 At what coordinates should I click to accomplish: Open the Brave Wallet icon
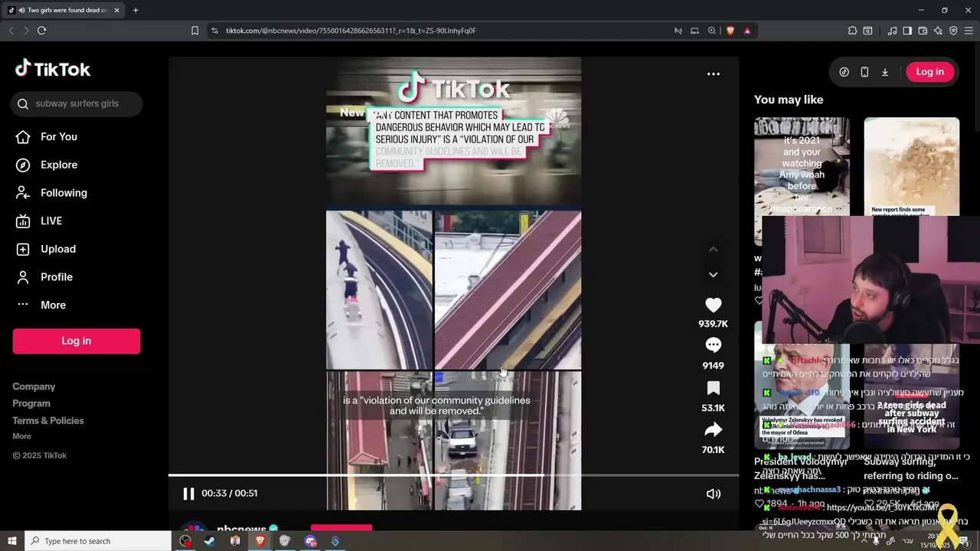click(x=923, y=31)
